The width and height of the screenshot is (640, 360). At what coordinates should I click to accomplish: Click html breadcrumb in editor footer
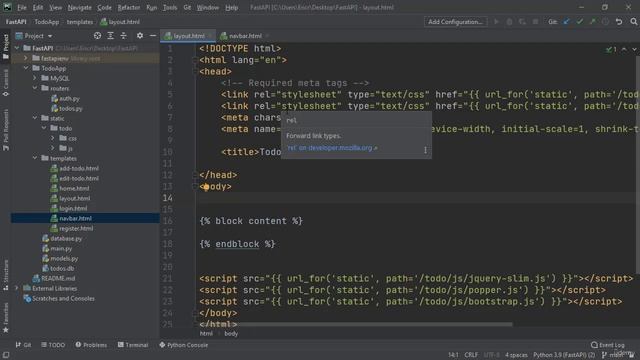click(206, 333)
